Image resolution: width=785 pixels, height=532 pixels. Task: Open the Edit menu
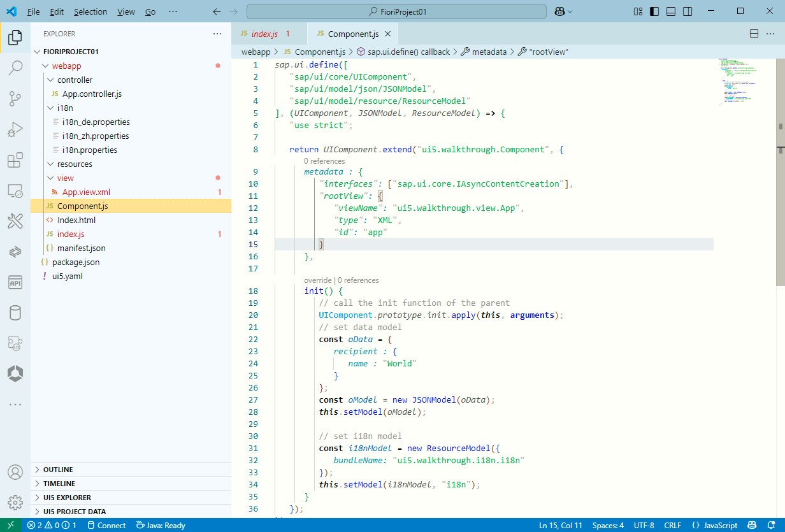(57, 11)
